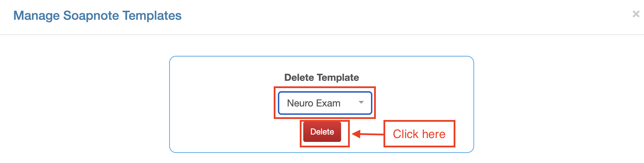Click the word 'Click' in the callout box

pos(405,134)
